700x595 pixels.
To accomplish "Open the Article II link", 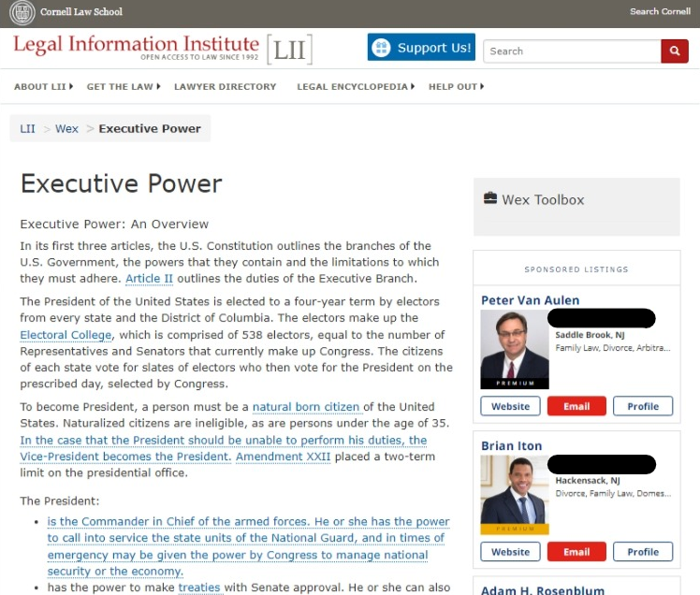I will click(149, 279).
